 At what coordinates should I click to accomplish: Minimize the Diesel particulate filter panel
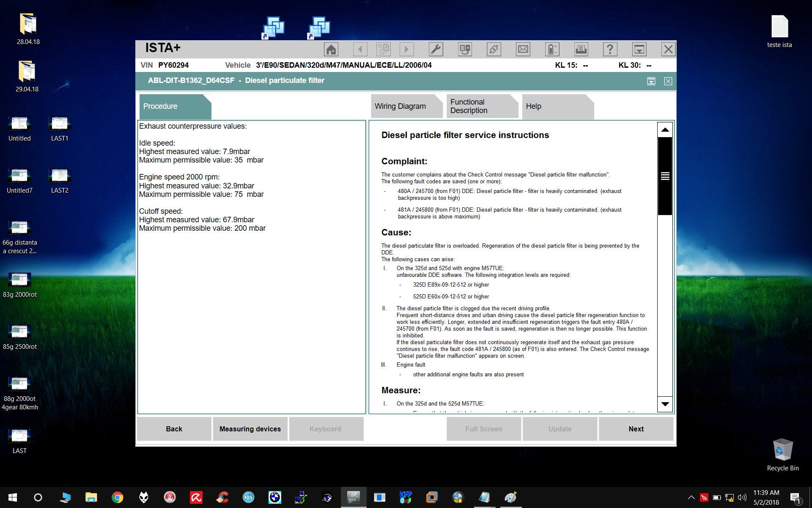[651, 81]
